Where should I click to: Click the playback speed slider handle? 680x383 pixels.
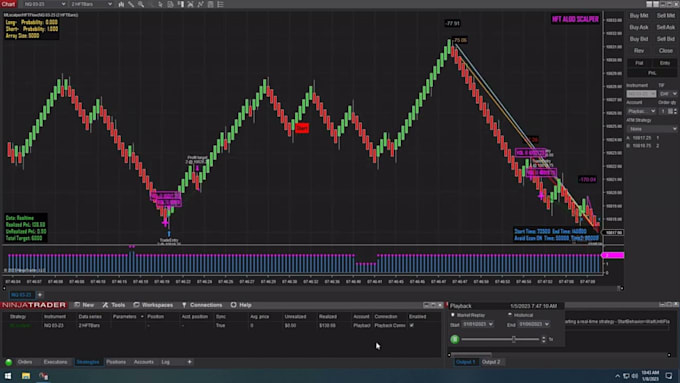(x=514, y=339)
